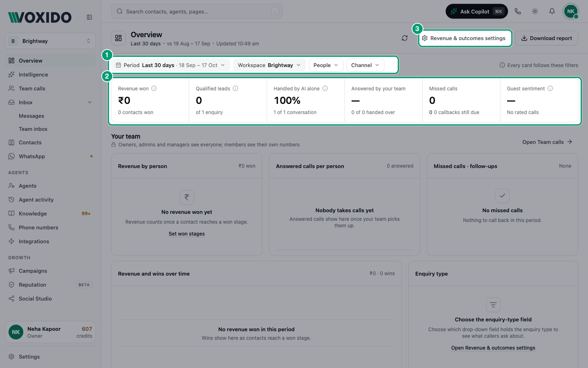Open Neha Kapoor account card
The height and width of the screenshot is (368, 588).
click(51, 332)
